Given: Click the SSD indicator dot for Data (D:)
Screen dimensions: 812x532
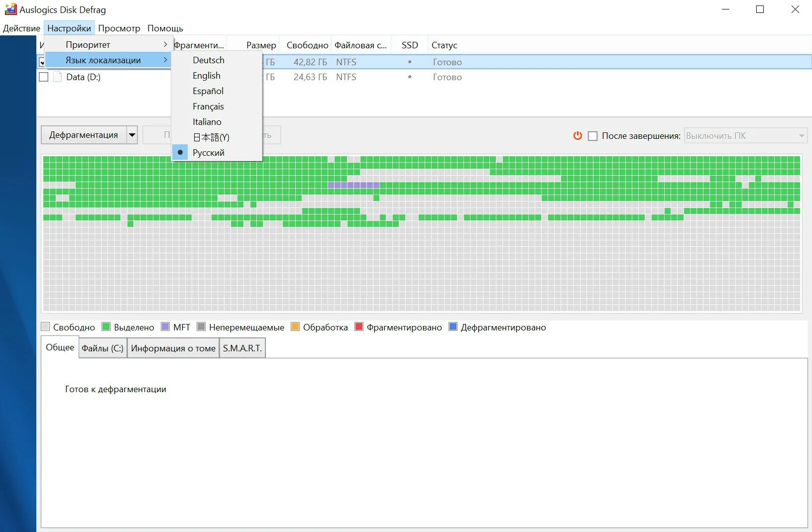Looking at the screenshot, I should pyautogui.click(x=410, y=77).
